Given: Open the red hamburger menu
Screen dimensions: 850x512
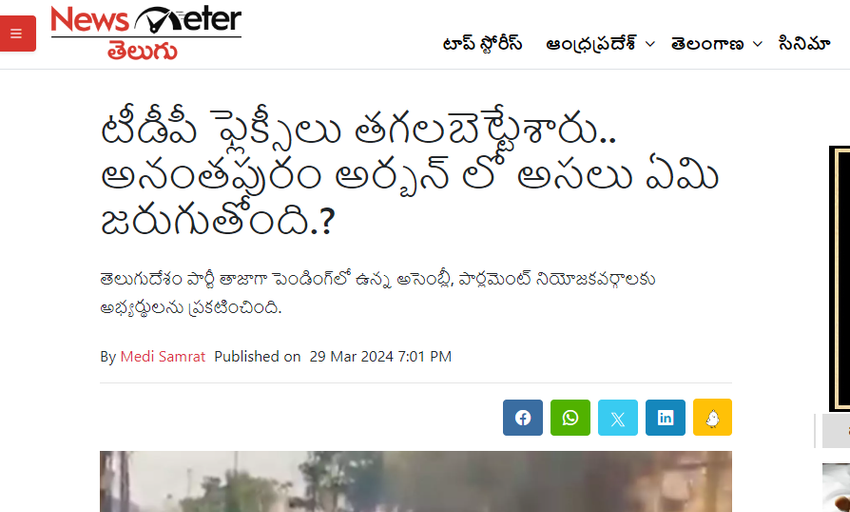Looking at the screenshot, I should pyautogui.click(x=17, y=34).
